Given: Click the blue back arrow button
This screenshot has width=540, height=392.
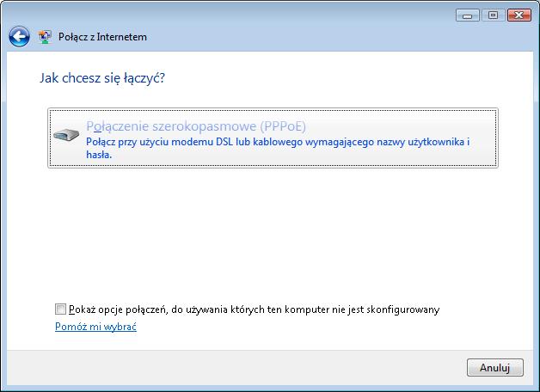Looking at the screenshot, I should (19, 37).
